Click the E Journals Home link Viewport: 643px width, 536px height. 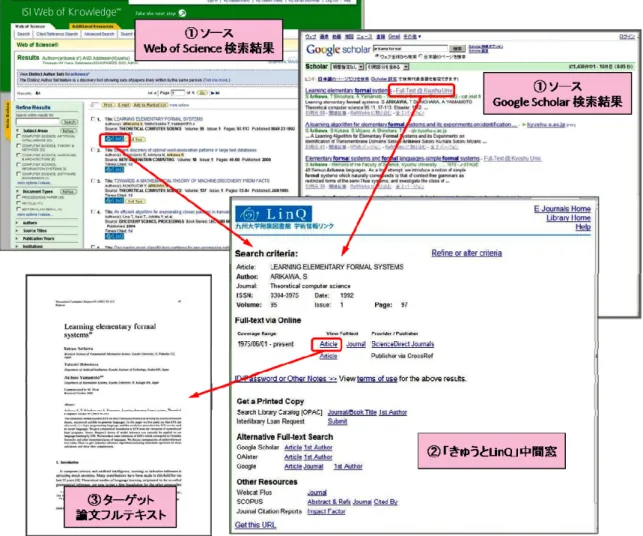(562, 209)
